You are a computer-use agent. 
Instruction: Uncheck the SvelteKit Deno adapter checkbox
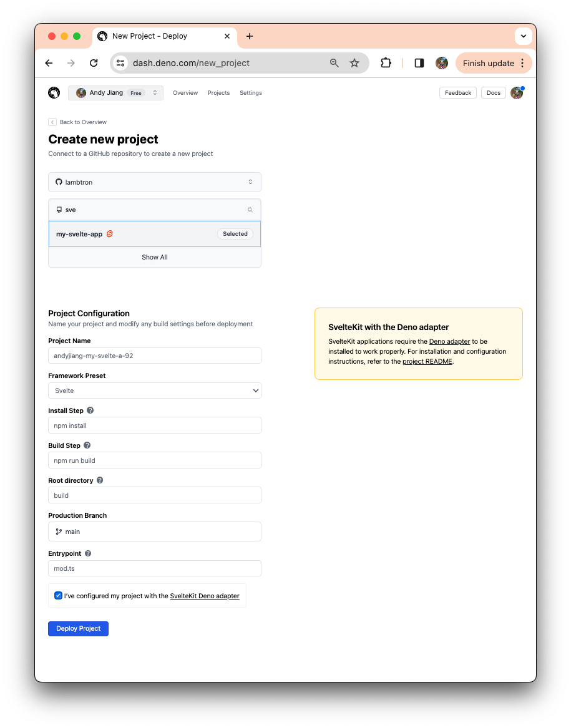[x=58, y=596]
